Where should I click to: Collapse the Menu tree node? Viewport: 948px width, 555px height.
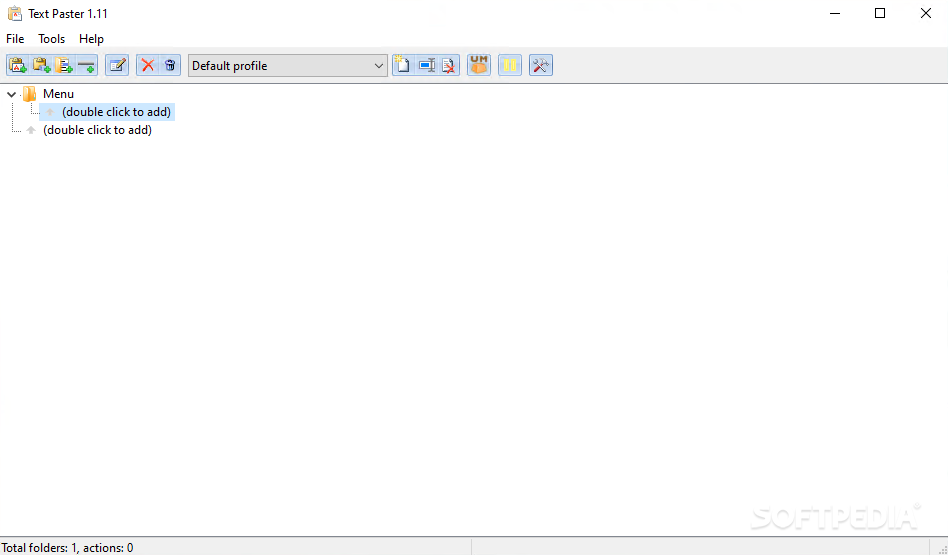click(x=11, y=94)
